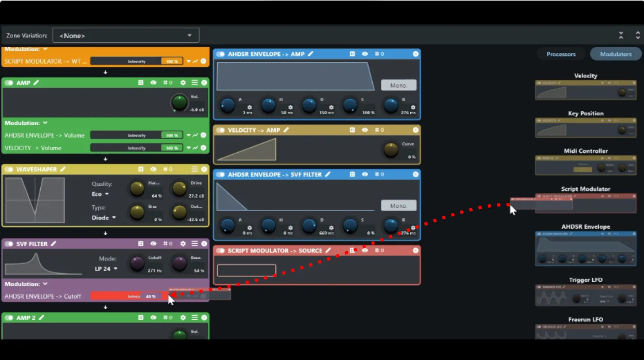Click the AMP 2 pencil edit icon
The width and height of the screenshot is (644, 360).
tap(42, 318)
